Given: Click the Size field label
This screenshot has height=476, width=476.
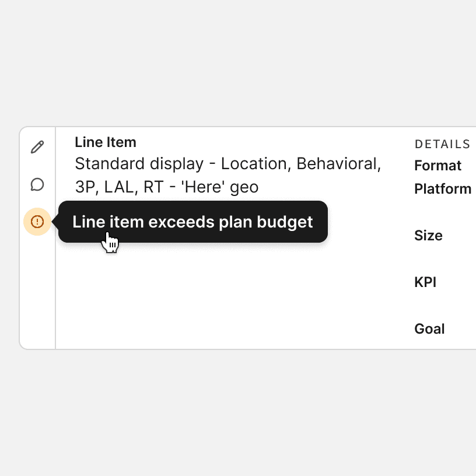Looking at the screenshot, I should (428, 236).
